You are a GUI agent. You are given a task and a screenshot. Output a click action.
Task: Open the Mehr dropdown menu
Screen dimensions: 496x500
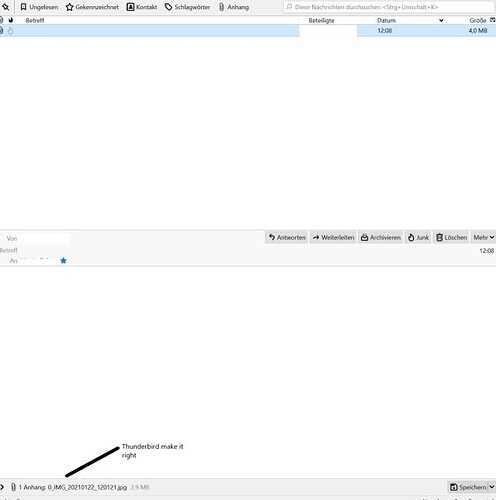pos(483,237)
